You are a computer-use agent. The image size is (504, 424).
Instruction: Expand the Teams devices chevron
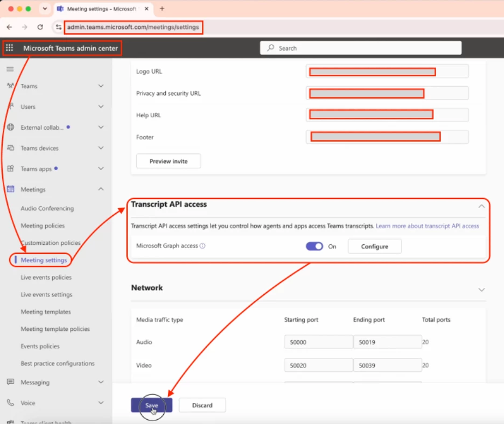pos(101,148)
